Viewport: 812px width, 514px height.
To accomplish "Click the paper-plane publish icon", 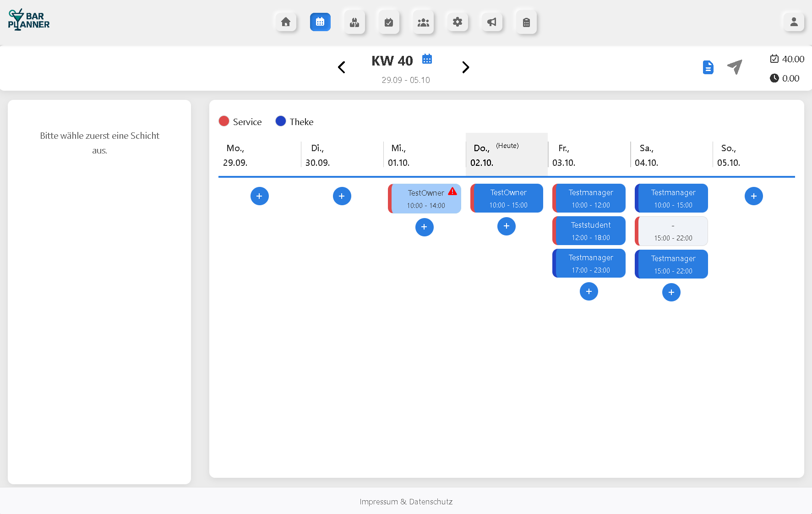I will (734, 67).
